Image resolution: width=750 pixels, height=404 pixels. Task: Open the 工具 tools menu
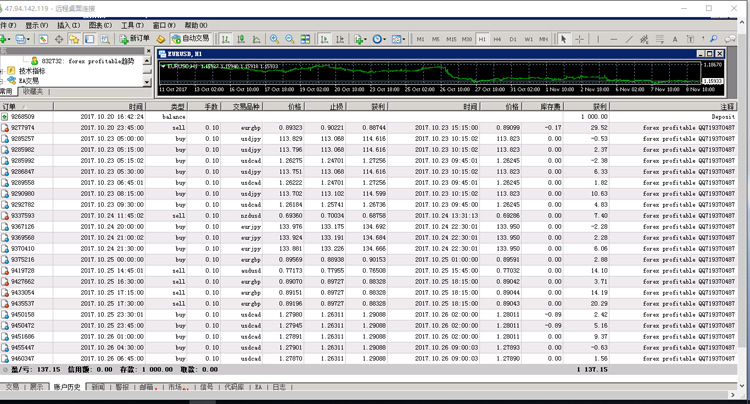132,25
